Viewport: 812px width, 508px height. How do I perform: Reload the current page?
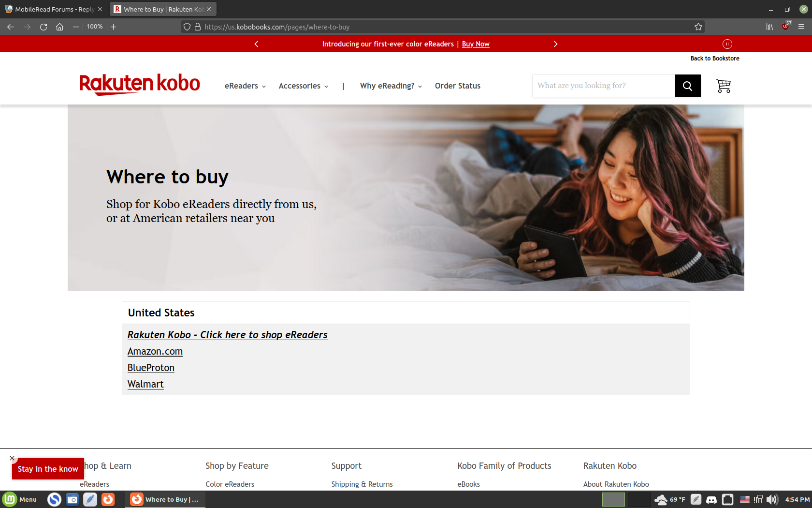tap(43, 27)
